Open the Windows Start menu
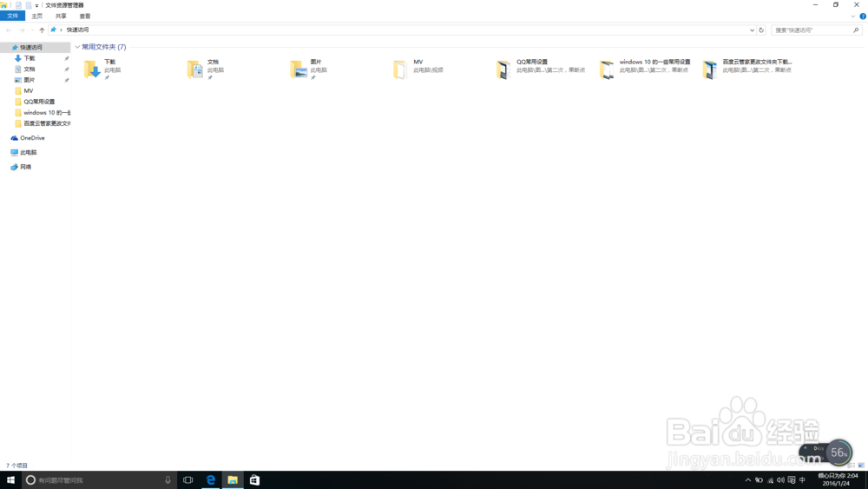Viewport: 868px width, 489px height. click(x=10, y=480)
